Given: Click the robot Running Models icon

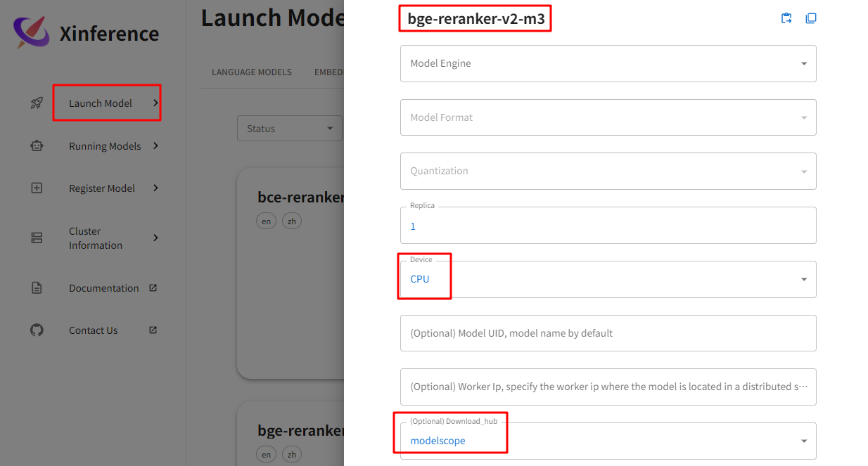Looking at the screenshot, I should (37, 146).
